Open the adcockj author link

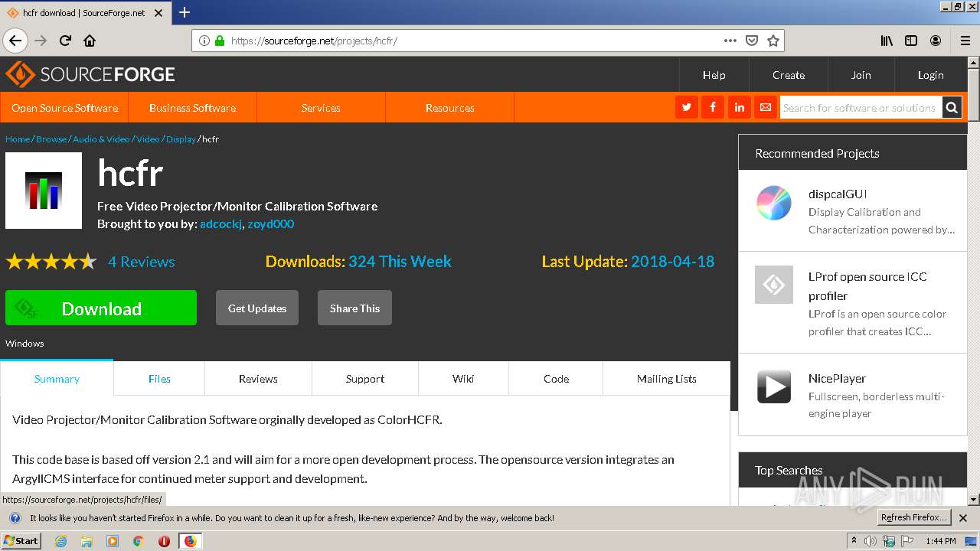pos(221,224)
